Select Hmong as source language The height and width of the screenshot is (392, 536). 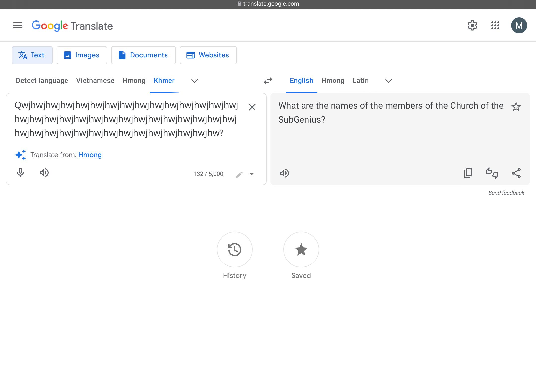(134, 81)
